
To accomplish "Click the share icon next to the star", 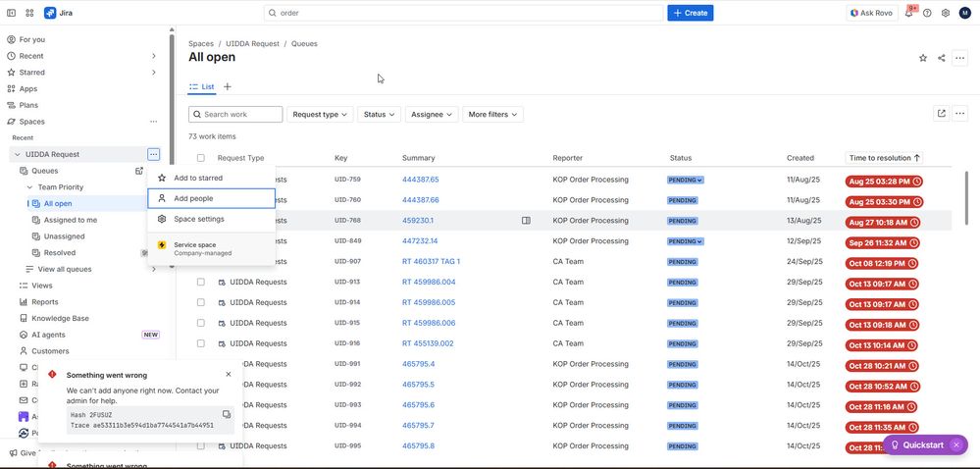I will coord(941,58).
